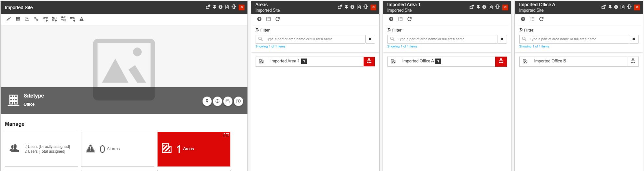Image resolution: width=644 pixels, height=171 pixels.
Task: Pin the Imported Site panel
Action: [214, 7]
